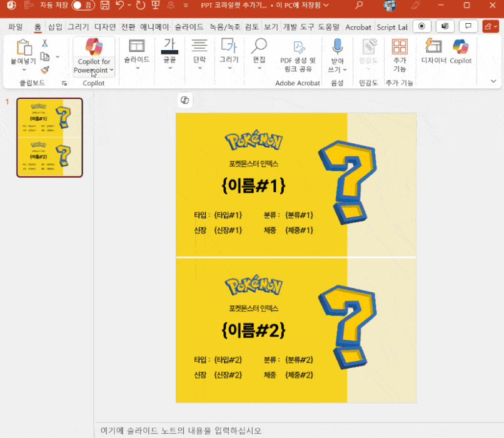
Task: Click the Save disk icon
Action: pyautogui.click(x=105, y=6)
